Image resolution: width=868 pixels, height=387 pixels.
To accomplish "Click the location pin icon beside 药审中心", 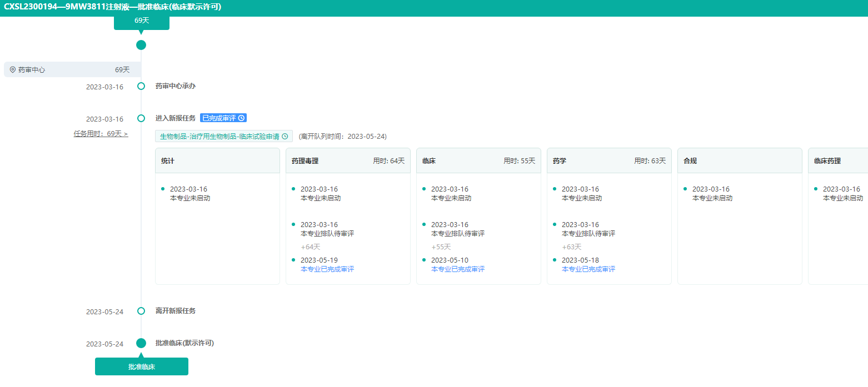I will (x=13, y=70).
